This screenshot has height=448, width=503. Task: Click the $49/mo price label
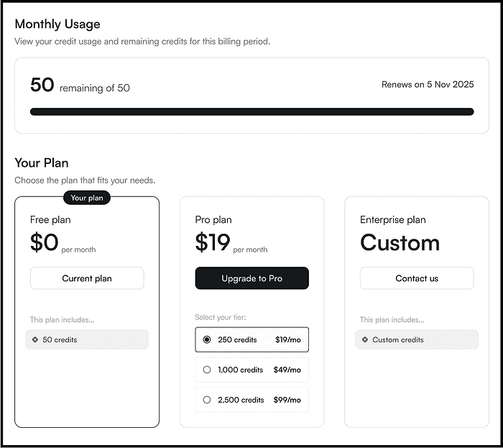tap(287, 370)
